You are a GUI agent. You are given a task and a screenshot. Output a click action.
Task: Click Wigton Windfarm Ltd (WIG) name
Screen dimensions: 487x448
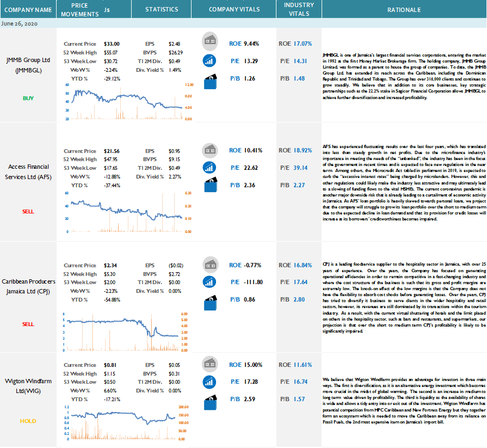(28, 386)
